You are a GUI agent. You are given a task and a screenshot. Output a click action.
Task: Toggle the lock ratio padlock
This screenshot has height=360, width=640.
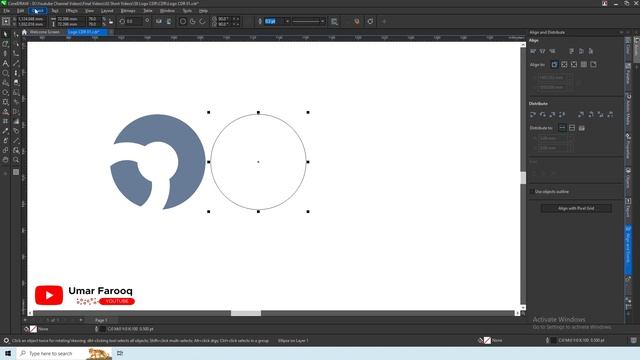pos(111,21)
